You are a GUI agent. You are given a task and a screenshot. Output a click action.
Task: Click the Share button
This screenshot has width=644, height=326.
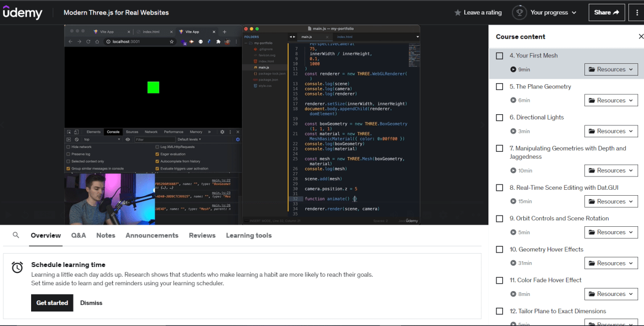606,12
